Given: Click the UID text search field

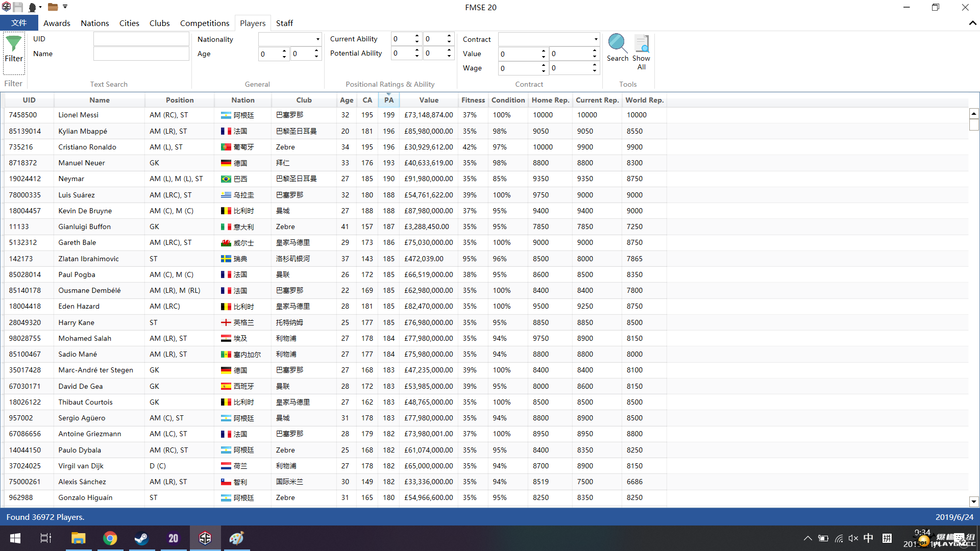Looking at the screenshot, I should [x=141, y=39].
